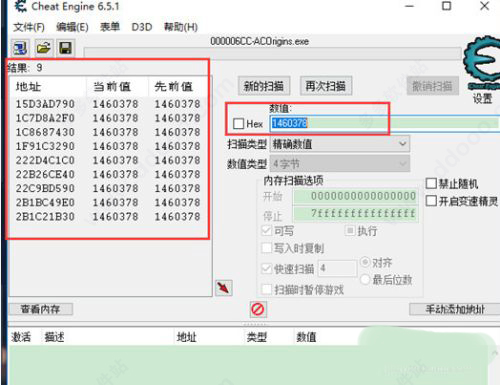Screen dimensions: 500x385
Task: Open the 编辑(E) menu
Action: point(72,27)
